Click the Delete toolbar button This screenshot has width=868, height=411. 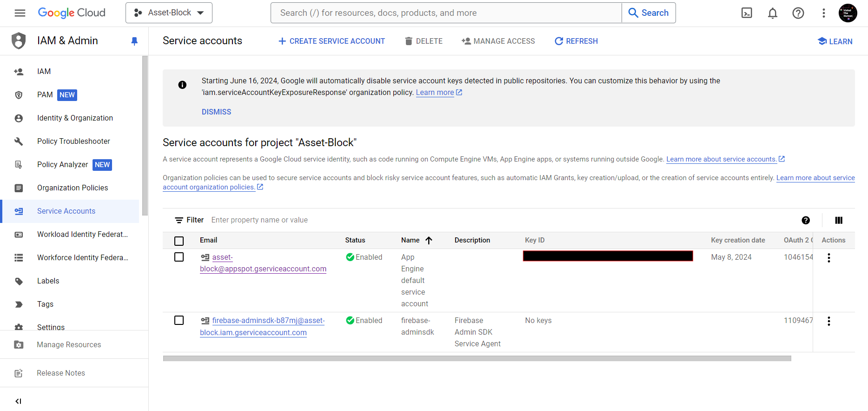point(424,41)
